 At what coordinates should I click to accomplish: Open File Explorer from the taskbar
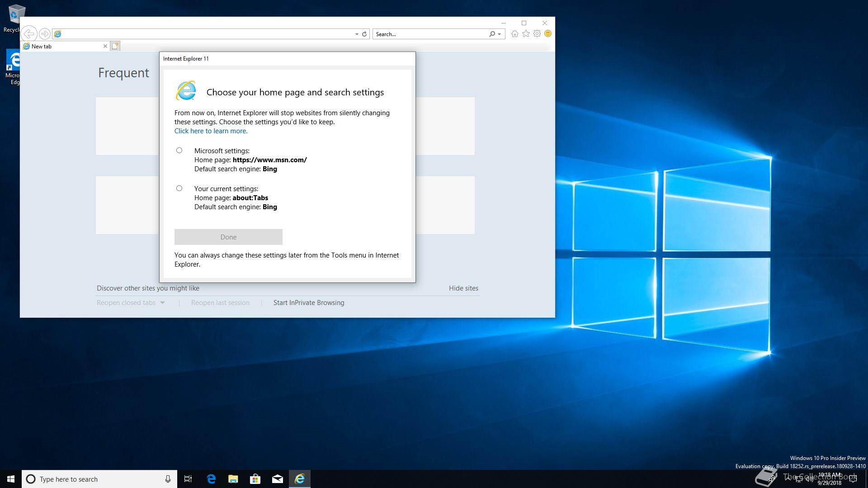click(x=233, y=479)
